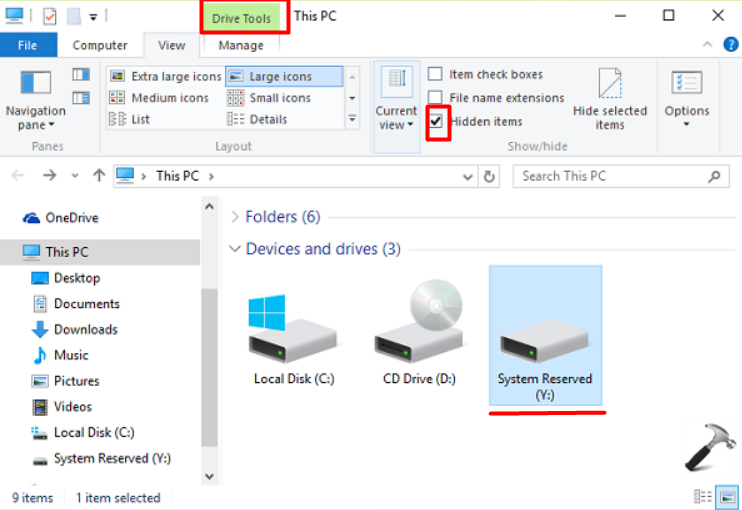Open Videos in navigation pane
The width and height of the screenshot is (742, 510).
[x=62, y=407]
